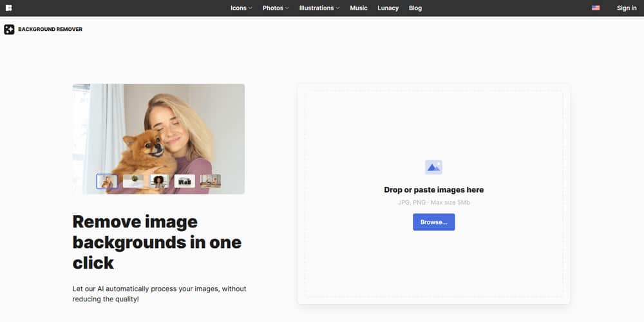Click the Icons8 logo in the top bar
The width and height of the screenshot is (644, 322).
coord(9,8)
